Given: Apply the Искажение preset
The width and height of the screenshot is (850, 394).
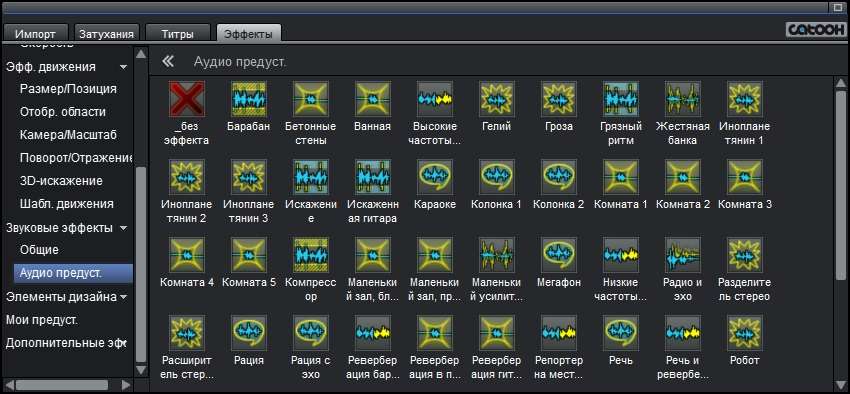Looking at the screenshot, I should coord(311,177).
